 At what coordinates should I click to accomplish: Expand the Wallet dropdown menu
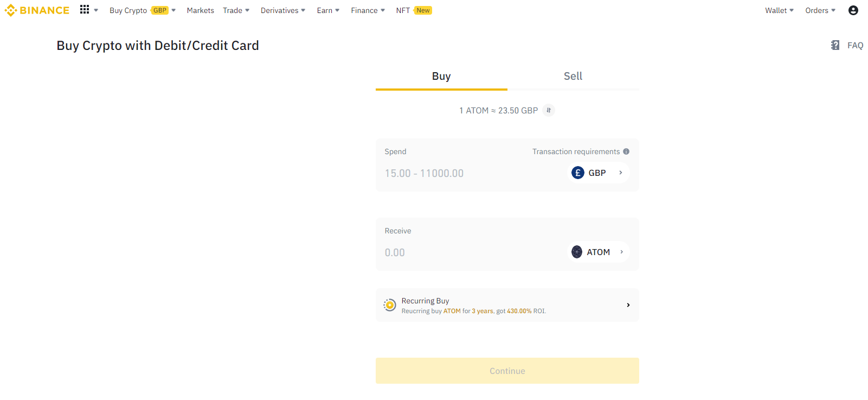(779, 10)
